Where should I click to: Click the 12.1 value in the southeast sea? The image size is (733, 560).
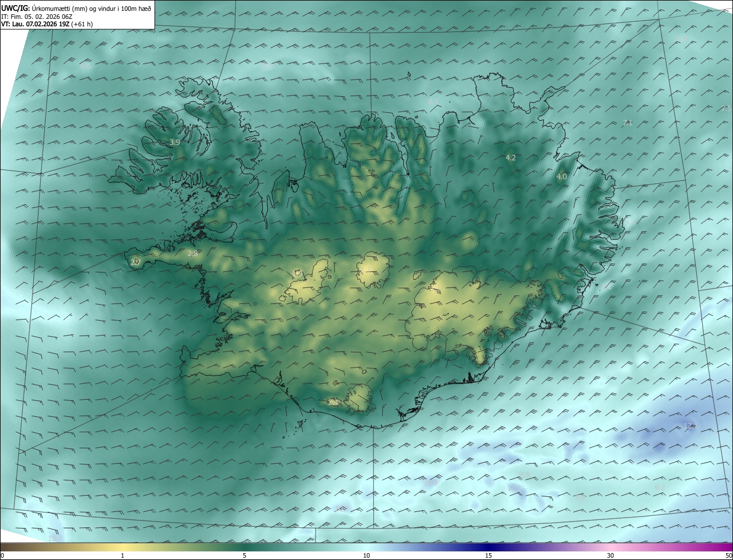coord(689,425)
